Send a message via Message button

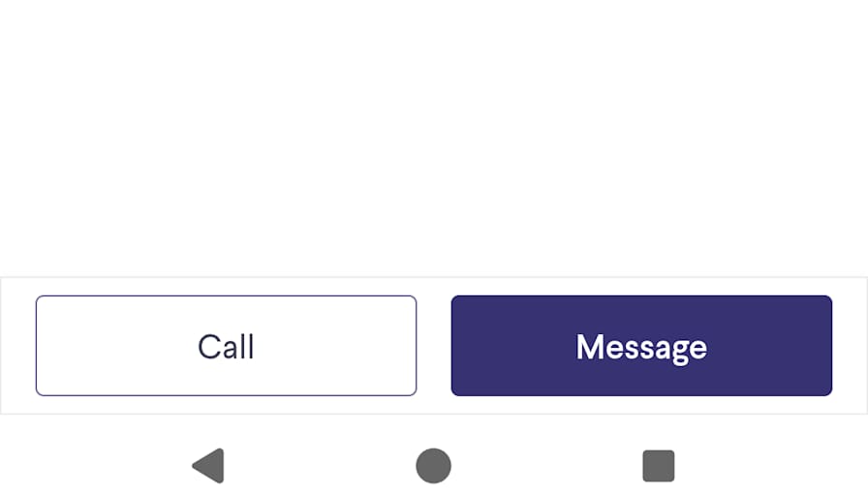click(641, 346)
